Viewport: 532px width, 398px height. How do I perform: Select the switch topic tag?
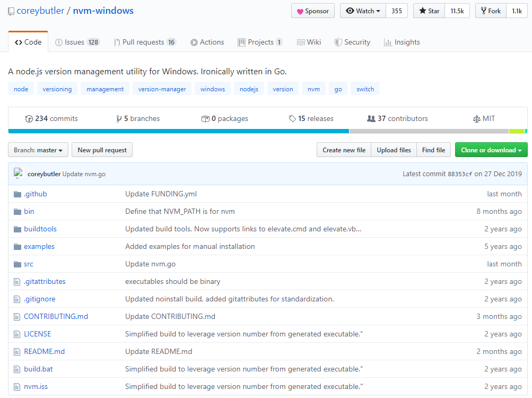click(x=365, y=89)
